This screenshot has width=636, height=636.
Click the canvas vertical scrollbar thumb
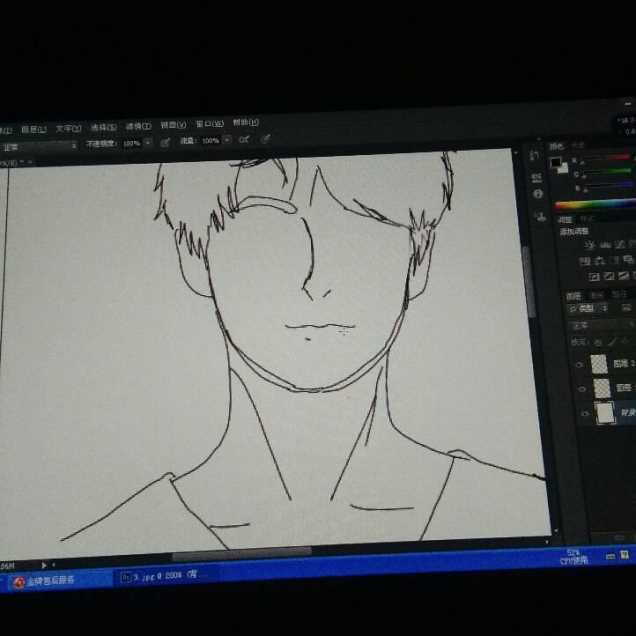529,281
